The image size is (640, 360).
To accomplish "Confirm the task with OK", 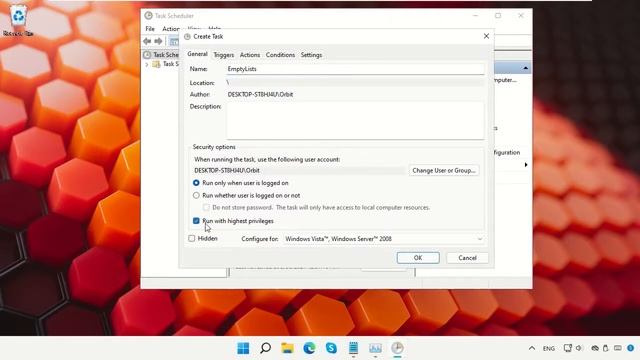I will click(x=418, y=258).
